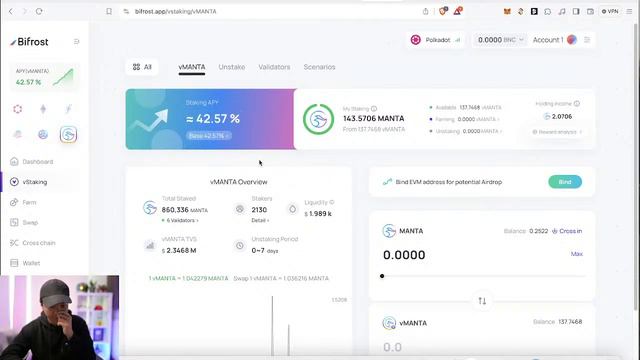This screenshot has height=360, width=640.
Task: Open vStaking in sidebar
Action: pos(35,182)
